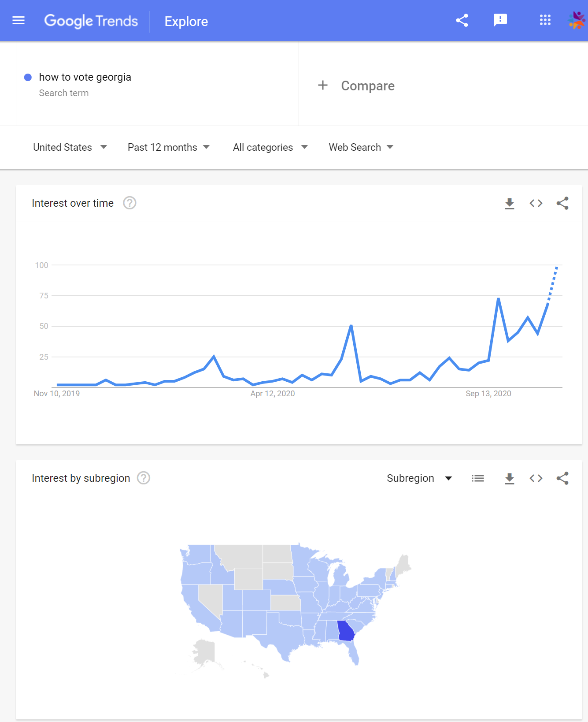The width and height of the screenshot is (588, 722).
Task: Open the Web Search type dropdown
Action: click(361, 147)
